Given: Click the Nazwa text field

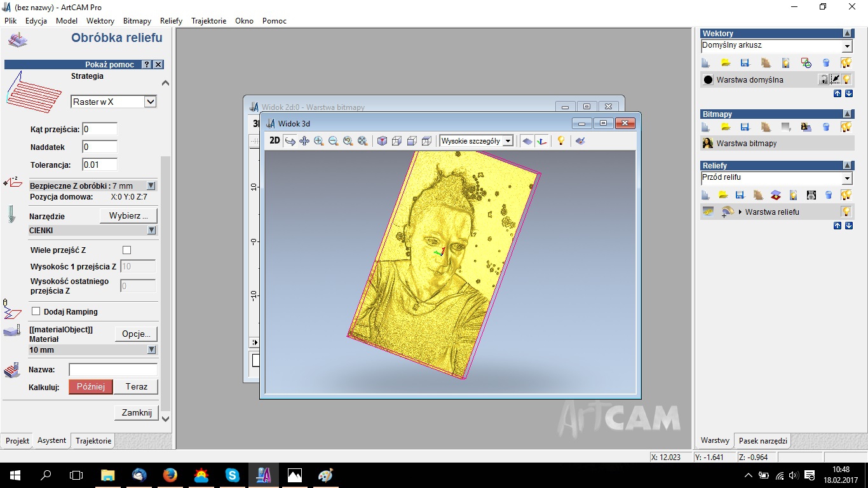Looking at the screenshot, I should point(113,369).
